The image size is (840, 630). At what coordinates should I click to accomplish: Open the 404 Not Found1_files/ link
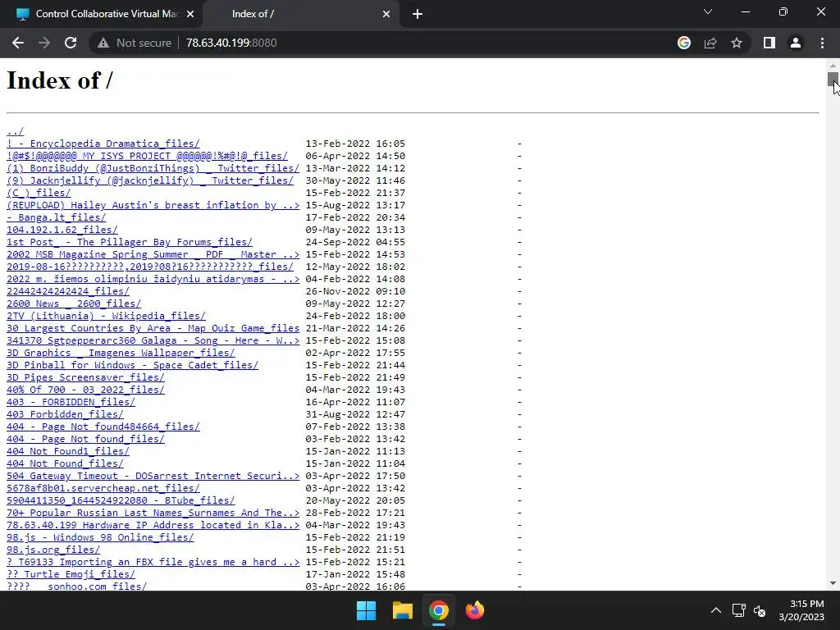[x=68, y=452]
